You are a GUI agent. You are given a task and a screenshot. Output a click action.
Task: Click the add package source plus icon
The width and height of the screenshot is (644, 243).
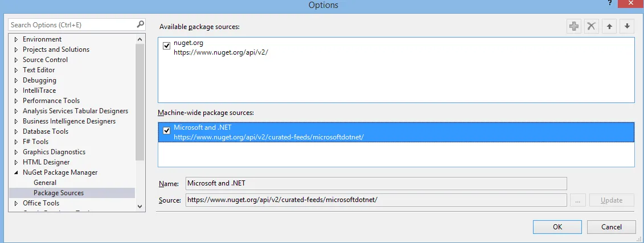tap(574, 26)
